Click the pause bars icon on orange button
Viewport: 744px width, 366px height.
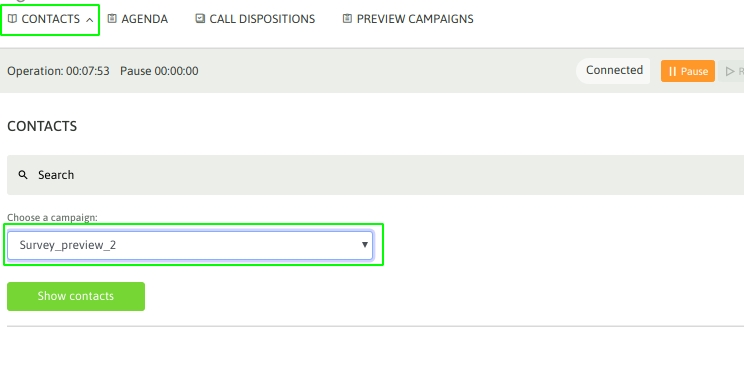click(672, 71)
